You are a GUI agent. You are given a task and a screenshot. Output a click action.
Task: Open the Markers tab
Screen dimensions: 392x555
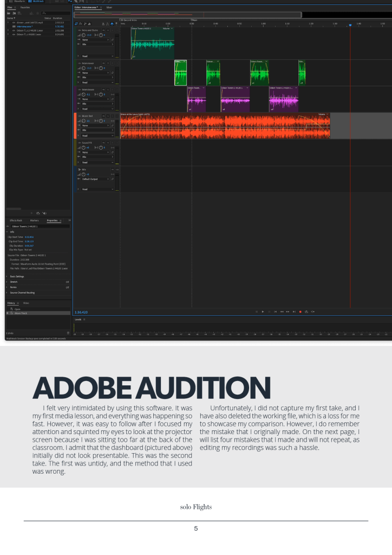pos(34,221)
